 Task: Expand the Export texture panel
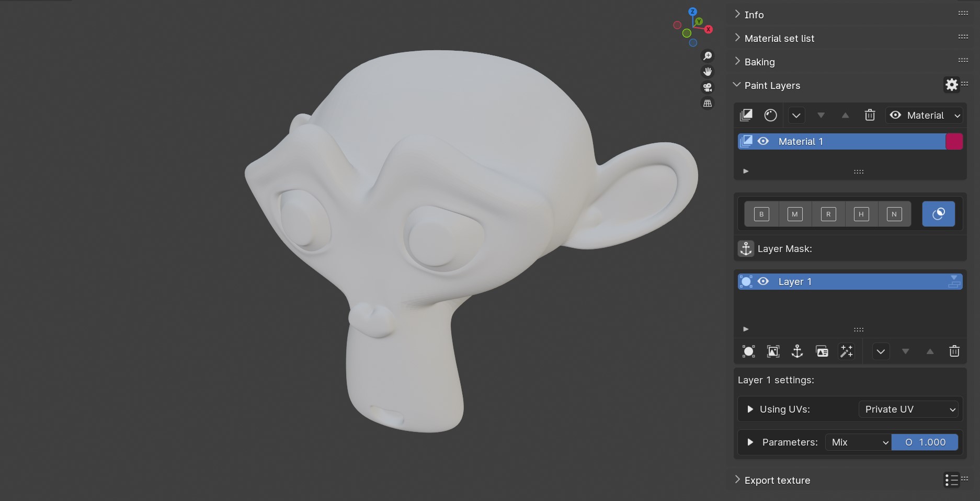click(778, 480)
